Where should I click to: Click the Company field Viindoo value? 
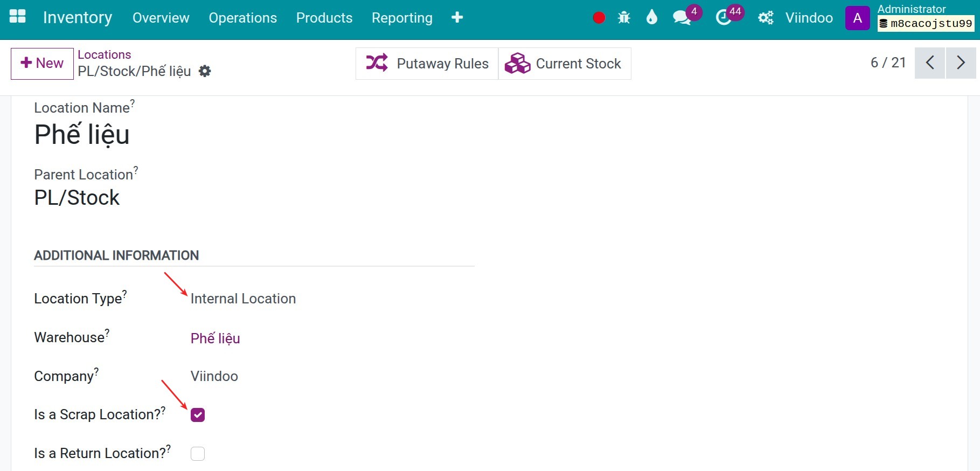(214, 376)
